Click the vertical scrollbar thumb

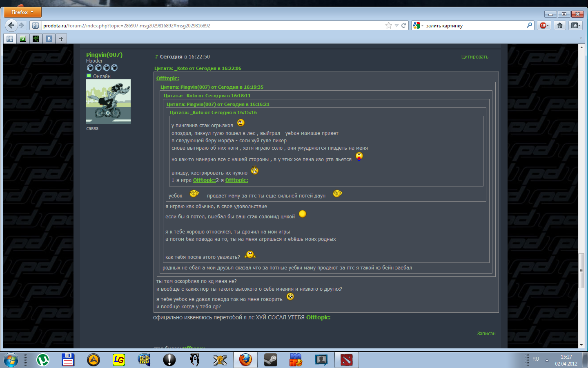pyautogui.click(x=581, y=270)
